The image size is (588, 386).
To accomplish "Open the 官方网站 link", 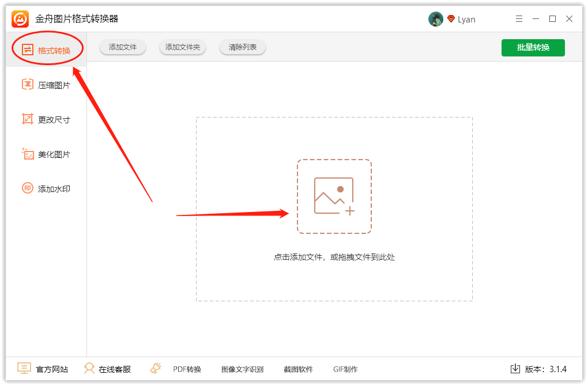I will coord(43,369).
